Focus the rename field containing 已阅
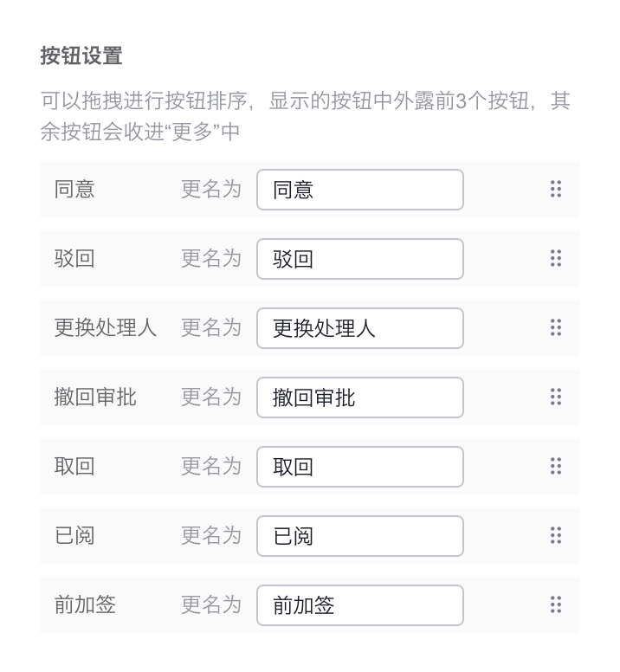The width and height of the screenshot is (620, 672). pos(360,536)
